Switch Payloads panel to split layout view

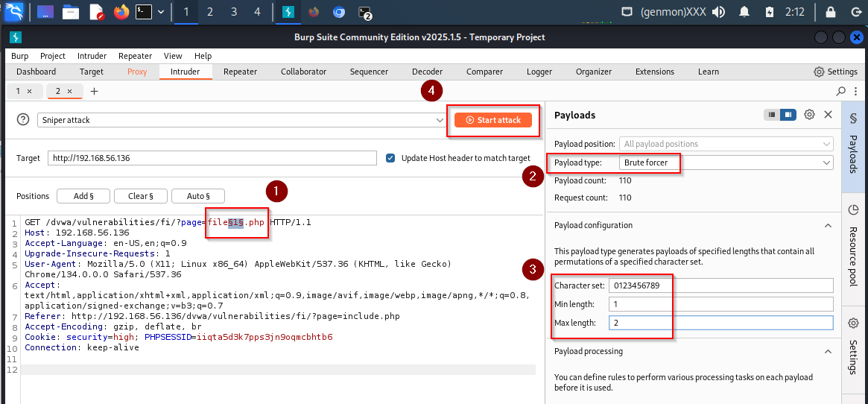[x=788, y=115]
